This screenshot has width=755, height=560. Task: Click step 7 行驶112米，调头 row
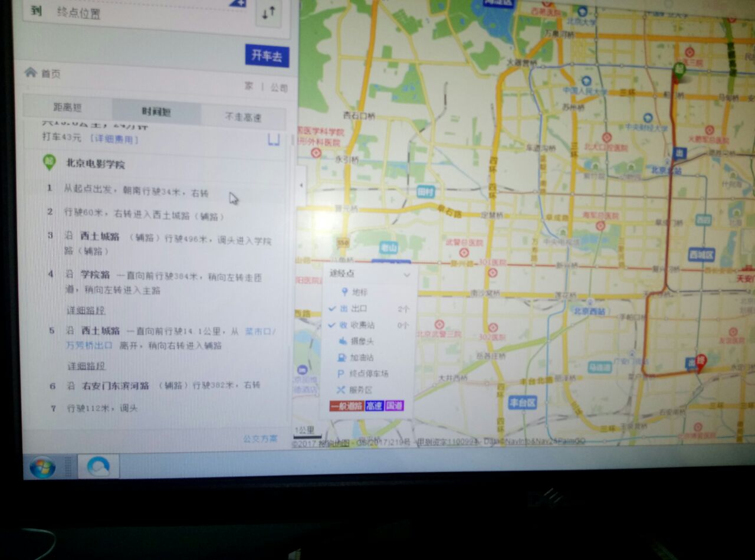pos(93,408)
